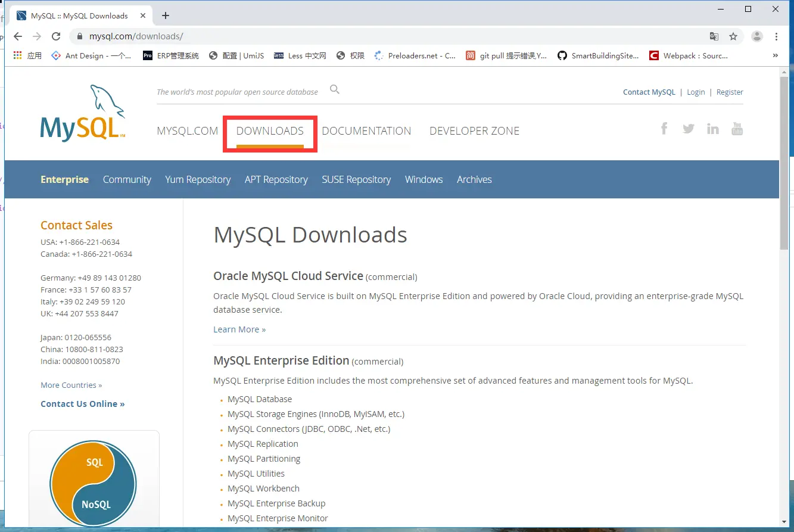This screenshot has width=794, height=532.
Task: Click the MySQL Enterprise Backup list item
Action: coord(276,503)
